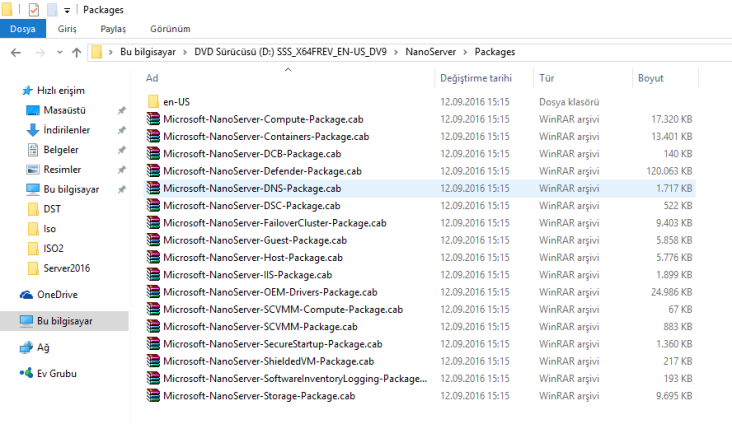Sort by Değiştirme tarihi column header
This screenshot has height=424, width=732.
[475, 78]
